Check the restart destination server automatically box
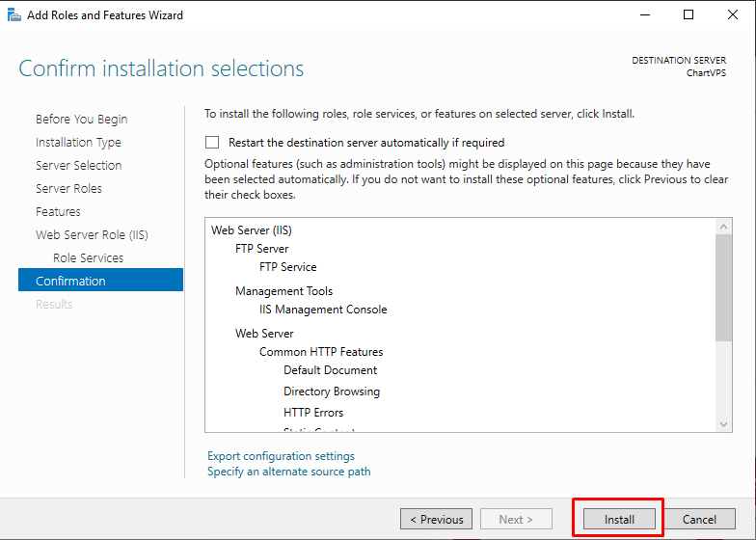Viewport: 756px width, 540px height. tap(212, 143)
